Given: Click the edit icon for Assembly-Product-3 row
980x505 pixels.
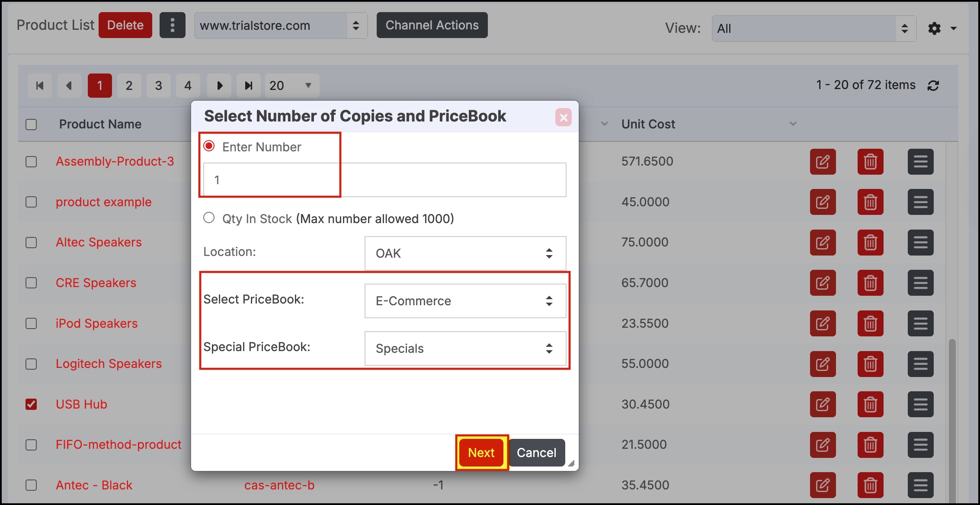Looking at the screenshot, I should pyautogui.click(x=823, y=162).
